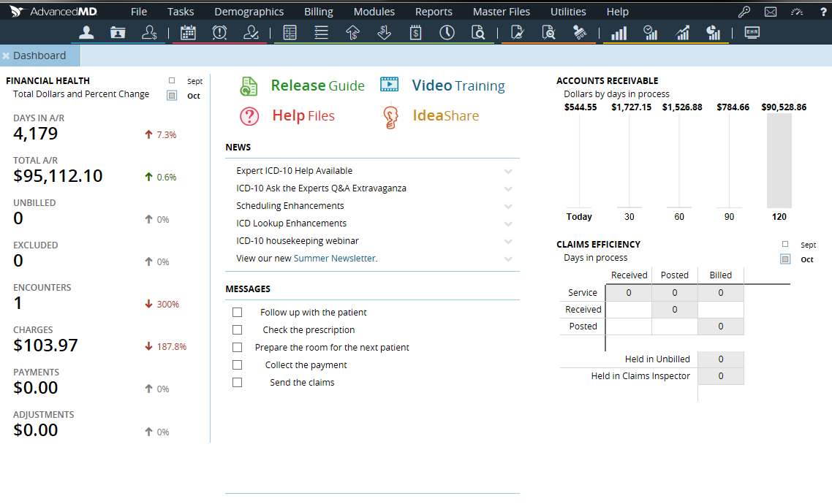Open the patient silhouette toolbar icon
The image size is (832, 504).
(x=86, y=33)
